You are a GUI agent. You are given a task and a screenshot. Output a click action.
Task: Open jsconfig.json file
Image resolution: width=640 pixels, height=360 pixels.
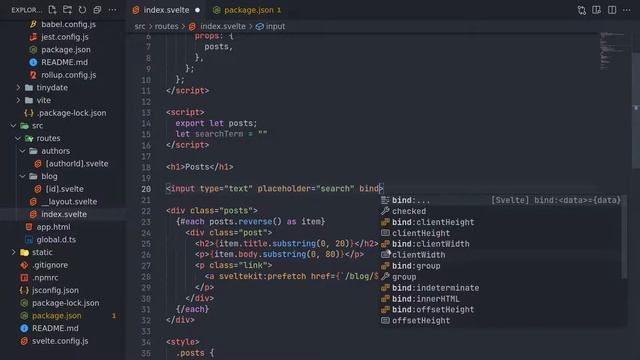point(55,290)
